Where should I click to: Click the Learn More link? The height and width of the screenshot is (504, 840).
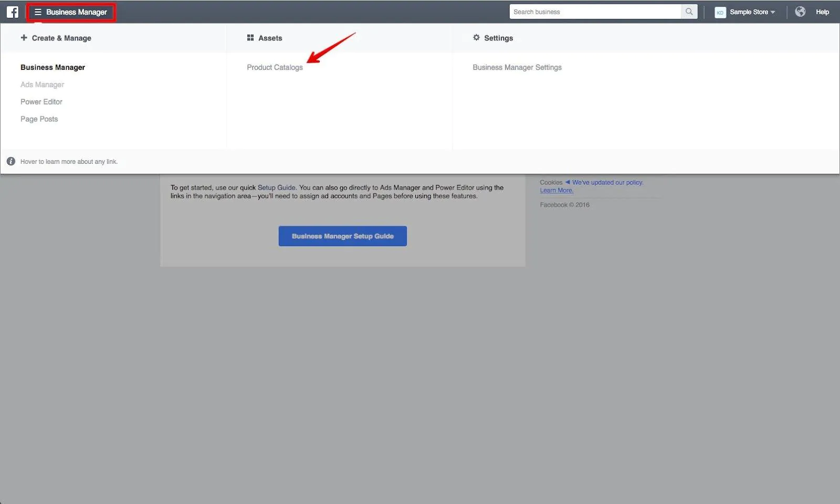pyautogui.click(x=556, y=191)
